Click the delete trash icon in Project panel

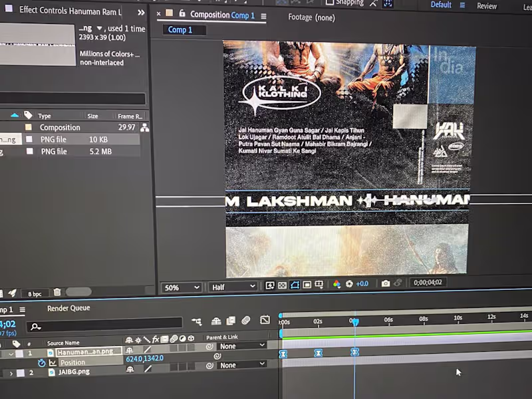point(57,292)
